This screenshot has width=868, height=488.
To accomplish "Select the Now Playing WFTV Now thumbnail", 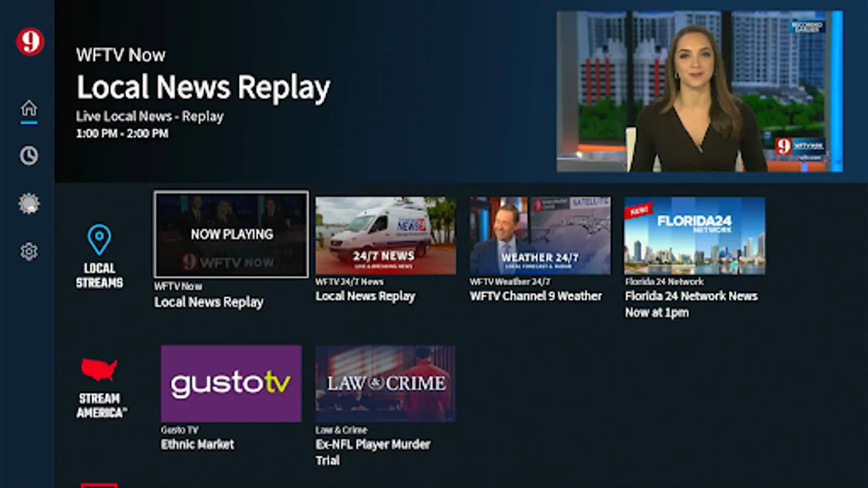I will [x=232, y=234].
